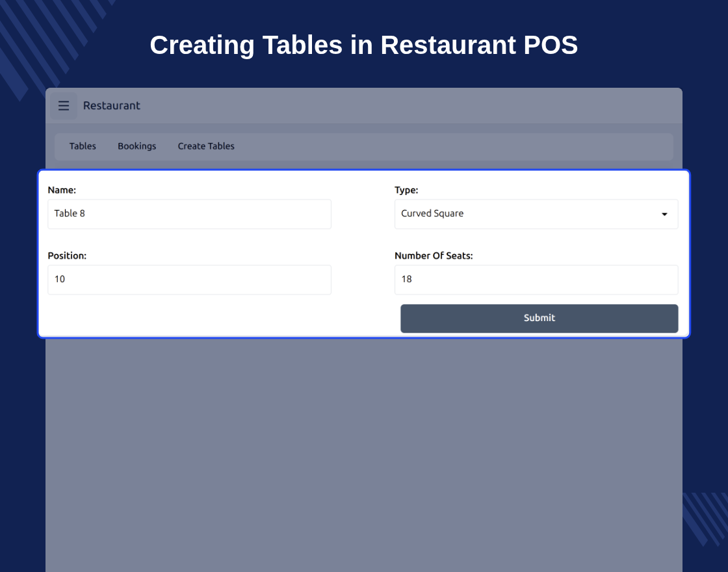728x572 pixels.
Task: Open the Bookings tab
Action: click(x=137, y=146)
